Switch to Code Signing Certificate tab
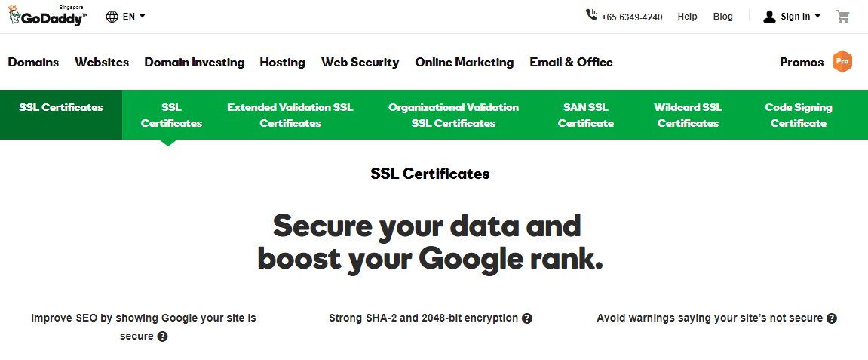The width and height of the screenshot is (868, 360). click(799, 115)
